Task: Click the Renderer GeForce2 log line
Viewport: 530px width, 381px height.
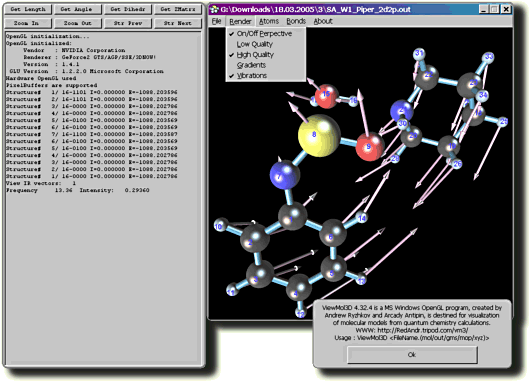Action: [x=90, y=57]
